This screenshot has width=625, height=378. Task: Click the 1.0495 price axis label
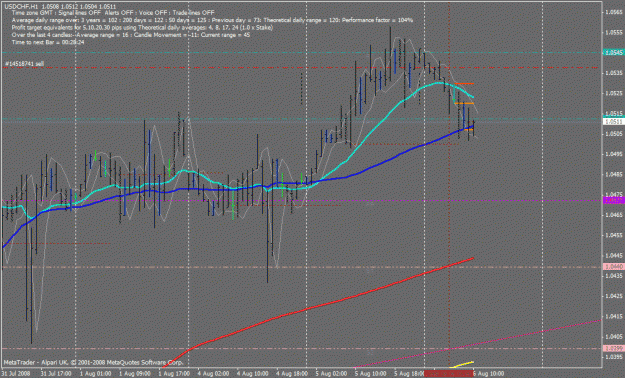[x=614, y=154]
